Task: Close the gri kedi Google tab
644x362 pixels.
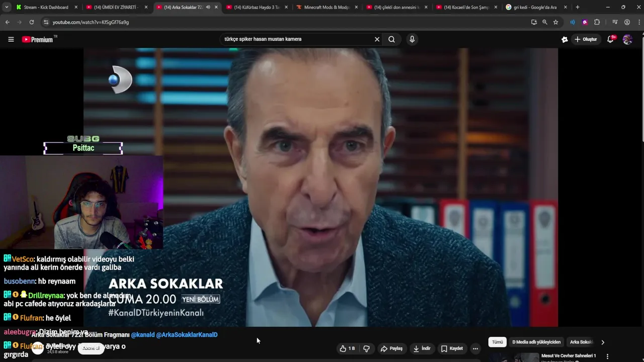Action: click(566, 7)
